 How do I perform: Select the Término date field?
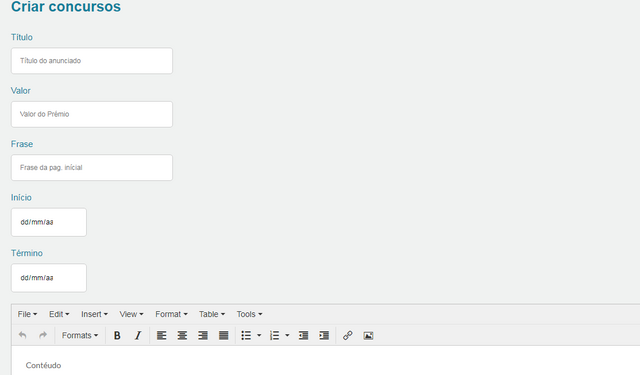tap(49, 278)
